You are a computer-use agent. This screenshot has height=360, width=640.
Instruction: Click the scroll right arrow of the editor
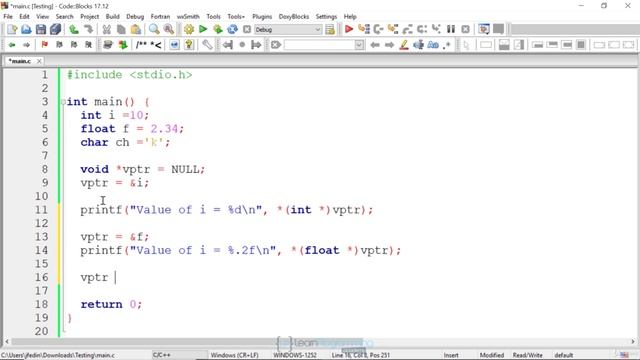633,342
